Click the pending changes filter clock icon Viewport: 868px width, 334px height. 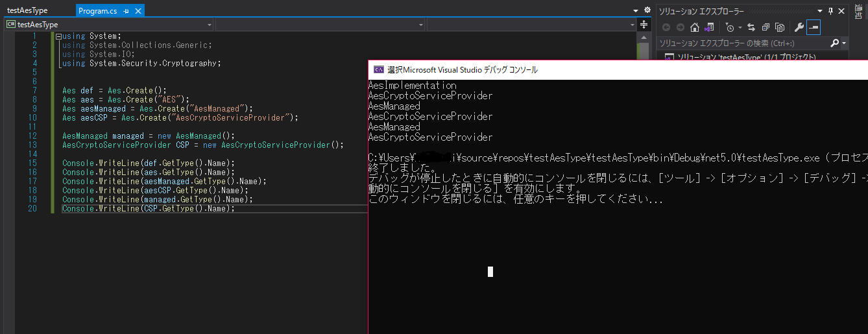(729, 27)
